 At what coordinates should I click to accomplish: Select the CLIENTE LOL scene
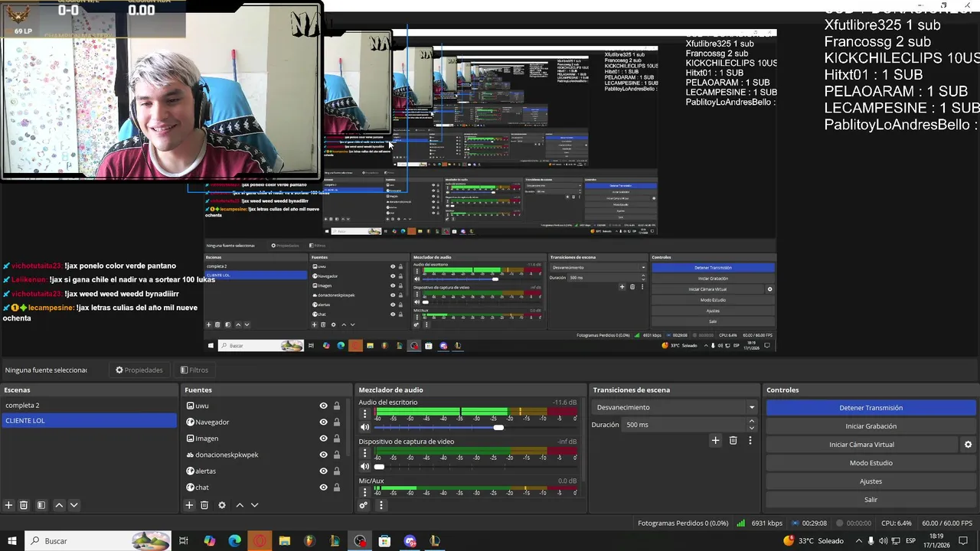[89, 420]
